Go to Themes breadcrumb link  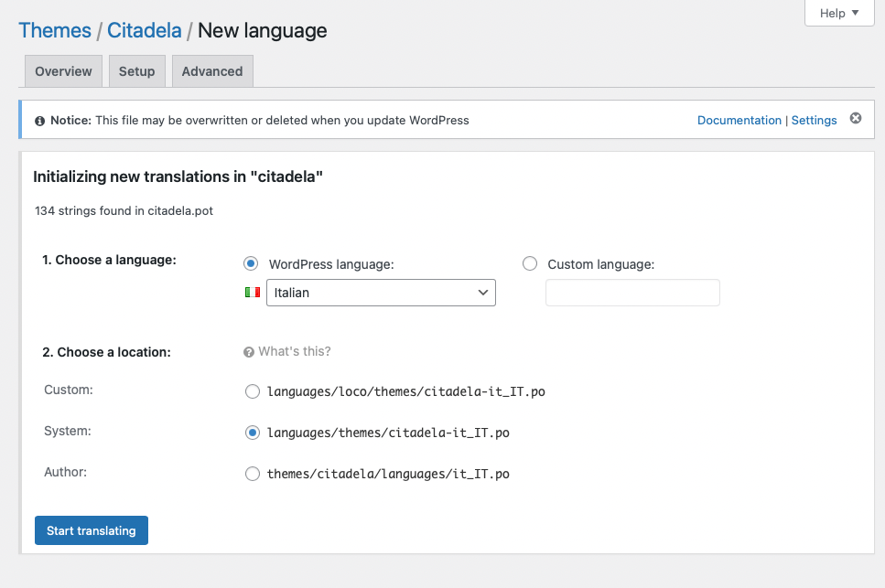[55, 30]
